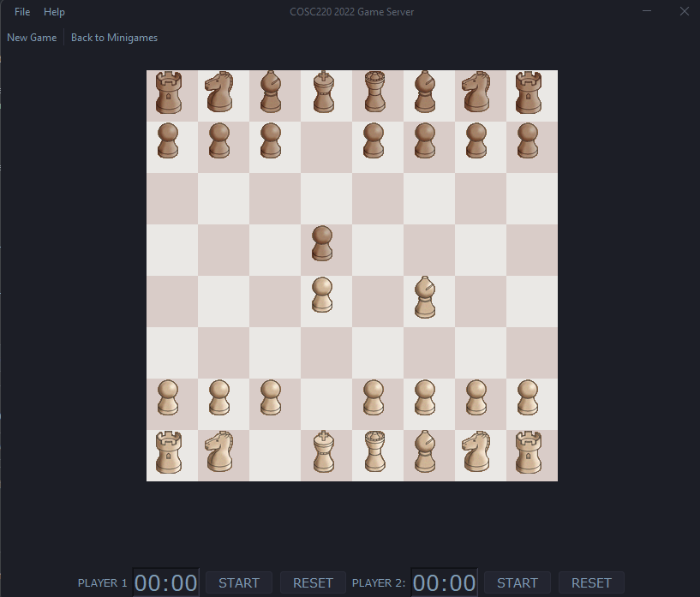Open the Help menu
700x597 pixels.
[54, 11]
